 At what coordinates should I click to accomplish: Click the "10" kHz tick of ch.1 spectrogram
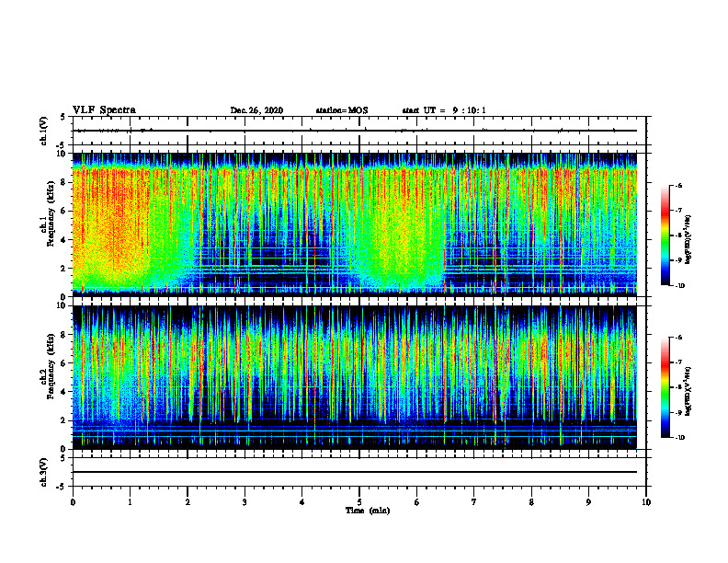click(62, 154)
